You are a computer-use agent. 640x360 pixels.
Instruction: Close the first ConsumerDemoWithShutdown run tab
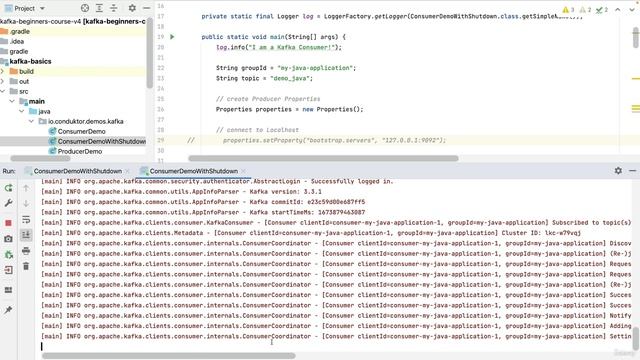[127, 171]
